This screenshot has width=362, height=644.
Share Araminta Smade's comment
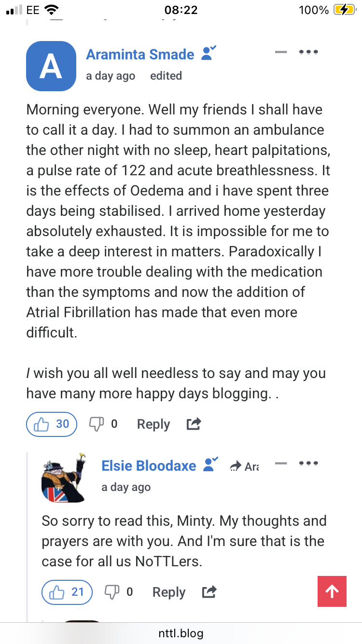click(x=194, y=424)
